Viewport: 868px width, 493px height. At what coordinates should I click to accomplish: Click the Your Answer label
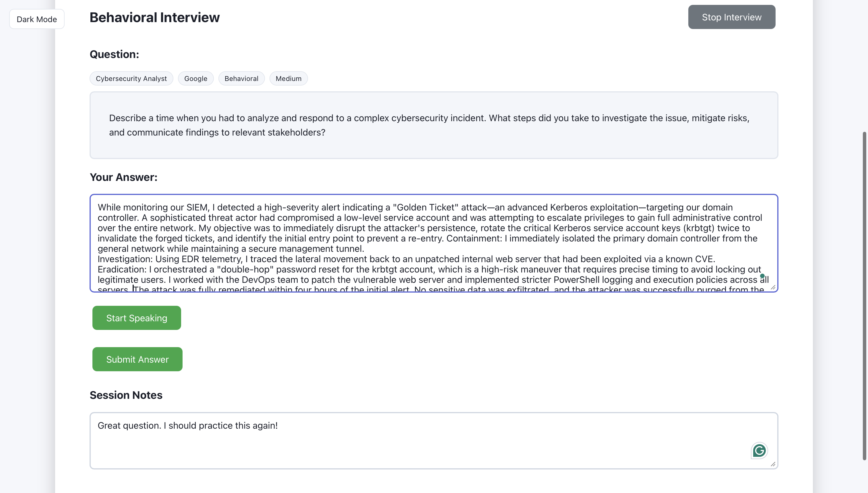123,177
